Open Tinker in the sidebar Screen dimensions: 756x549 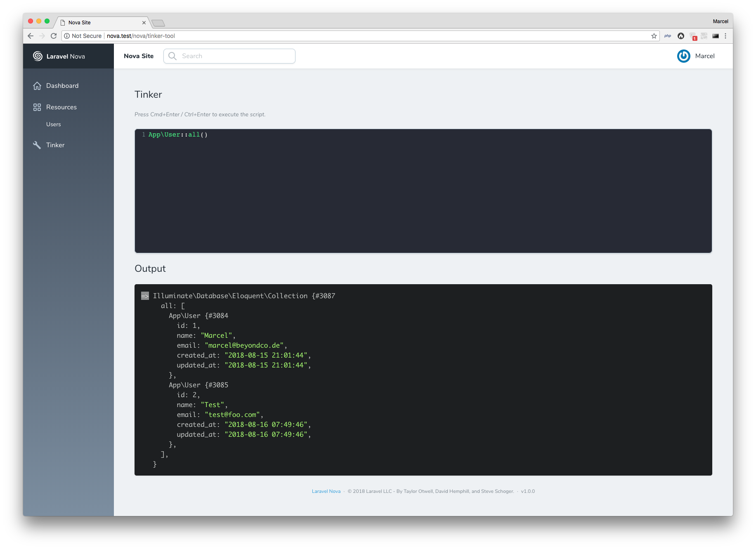pos(55,145)
